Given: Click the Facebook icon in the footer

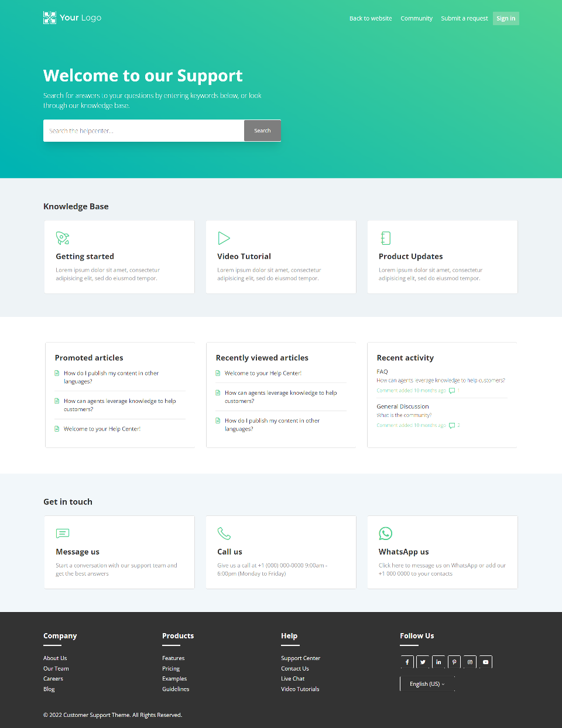Looking at the screenshot, I should [407, 662].
